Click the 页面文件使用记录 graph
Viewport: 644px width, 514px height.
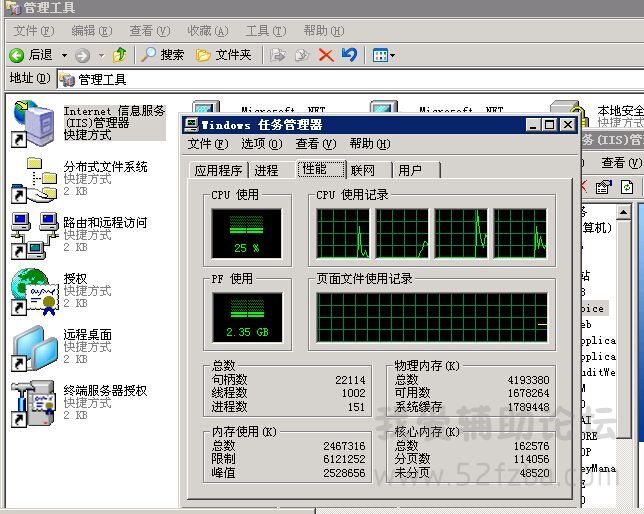[x=432, y=317]
